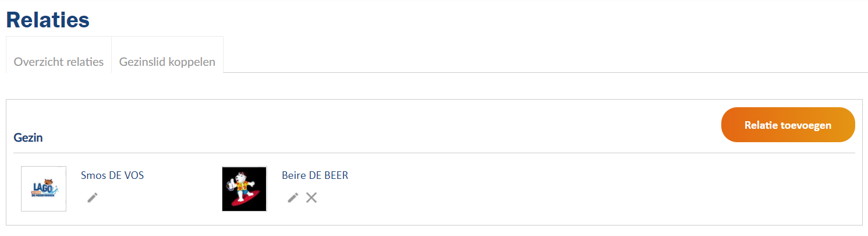This screenshot has height=236, width=868.
Task: Select the LAGO logo profile thumbnail
Action: [44, 189]
